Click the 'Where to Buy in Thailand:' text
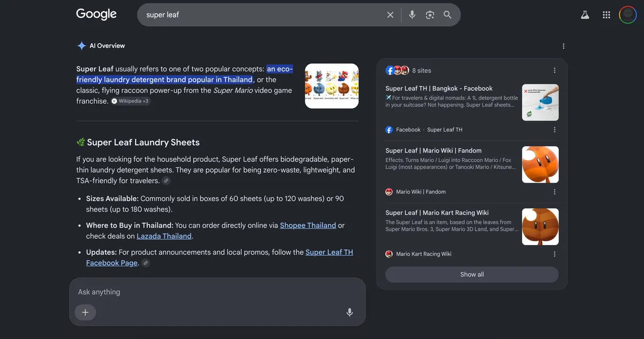Image resolution: width=644 pixels, height=339 pixels. (x=129, y=225)
